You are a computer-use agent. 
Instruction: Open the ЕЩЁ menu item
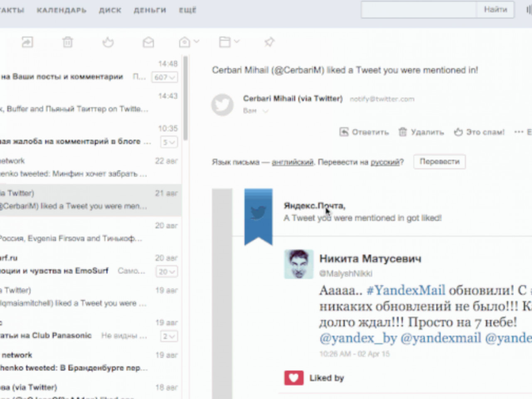(187, 10)
